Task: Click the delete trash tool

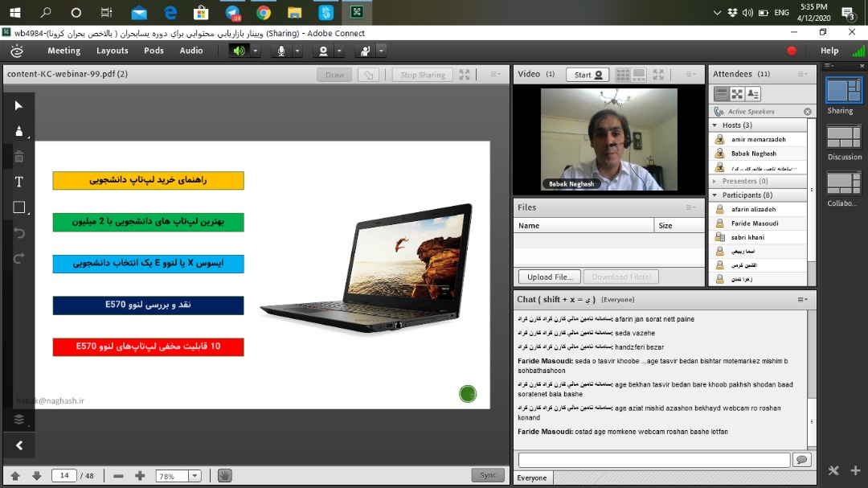Action: pos(18,157)
